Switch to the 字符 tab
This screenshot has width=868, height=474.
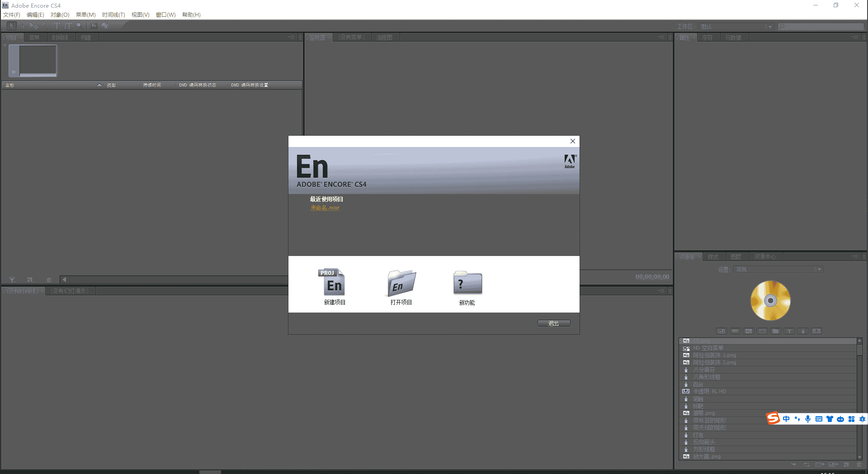tap(708, 38)
